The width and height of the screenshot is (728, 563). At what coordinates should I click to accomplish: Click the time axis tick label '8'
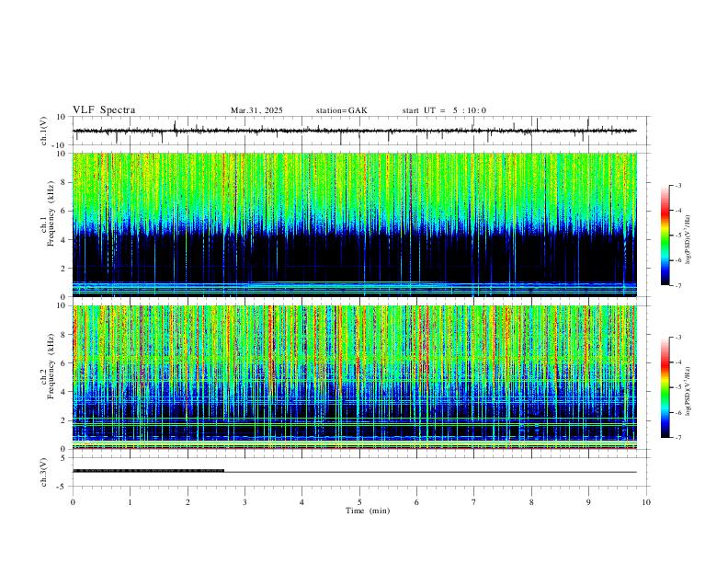pos(531,502)
